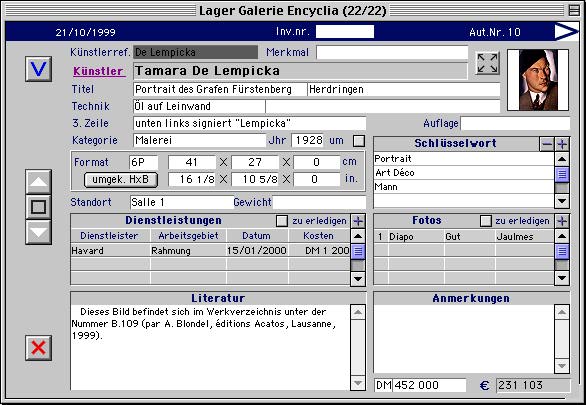Collapse window with title bar button
This screenshot has height=405, width=586.
click(x=574, y=10)
